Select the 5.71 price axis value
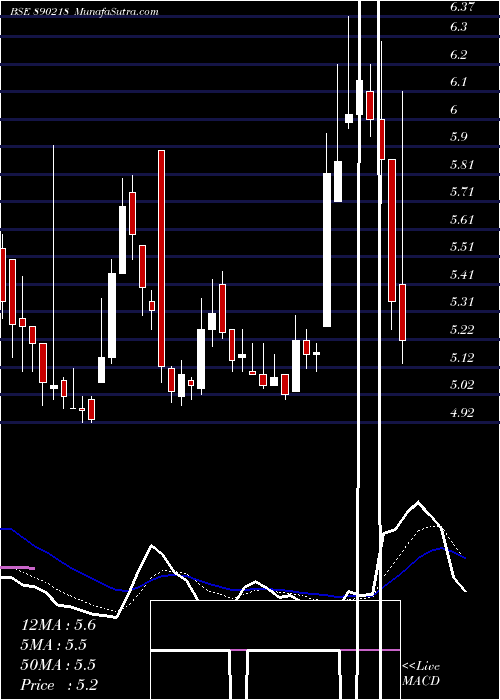This screenshot has width=500, height=700. coord(462,192)
